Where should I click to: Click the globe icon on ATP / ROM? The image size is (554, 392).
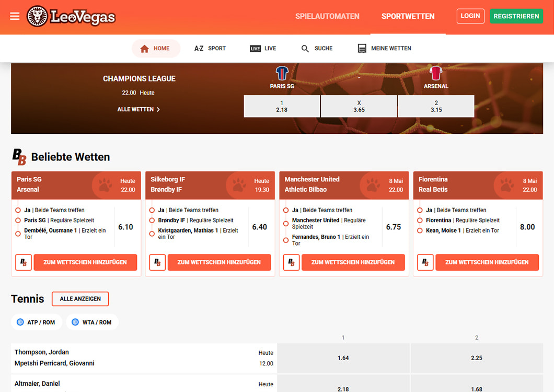click(x=20, y=322)
